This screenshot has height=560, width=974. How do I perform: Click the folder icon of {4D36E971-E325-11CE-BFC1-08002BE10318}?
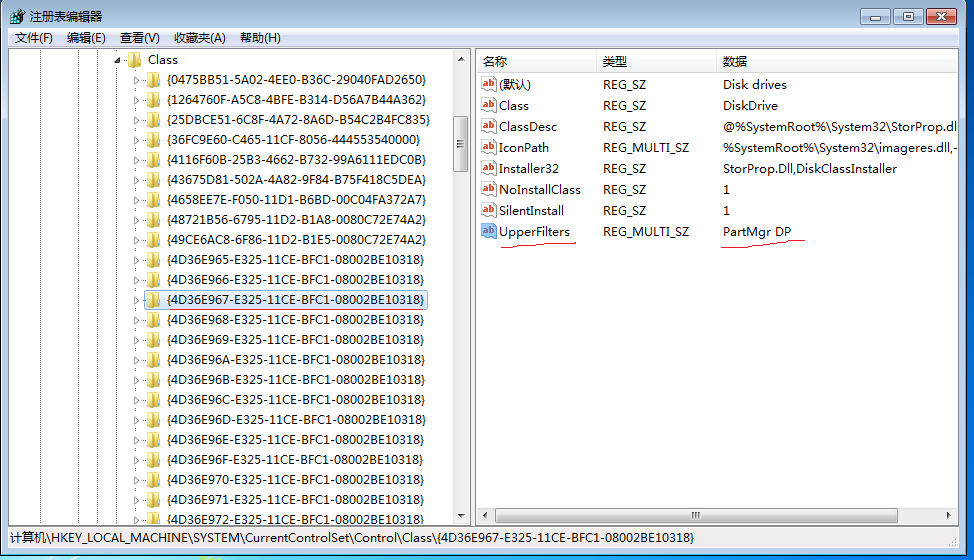[x=153, y=500]
